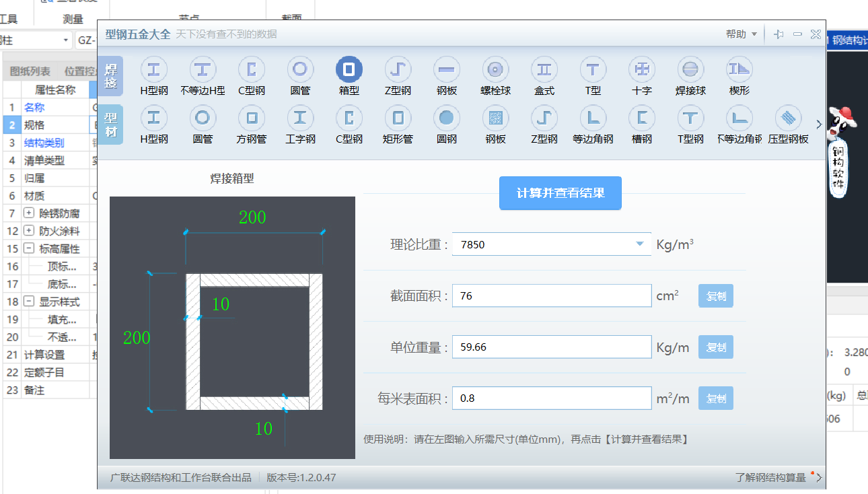Pick welded 圆管 section icon
The height and width of the screenshot is (494, 868).
pyautogui.click(x=300, y=69)
